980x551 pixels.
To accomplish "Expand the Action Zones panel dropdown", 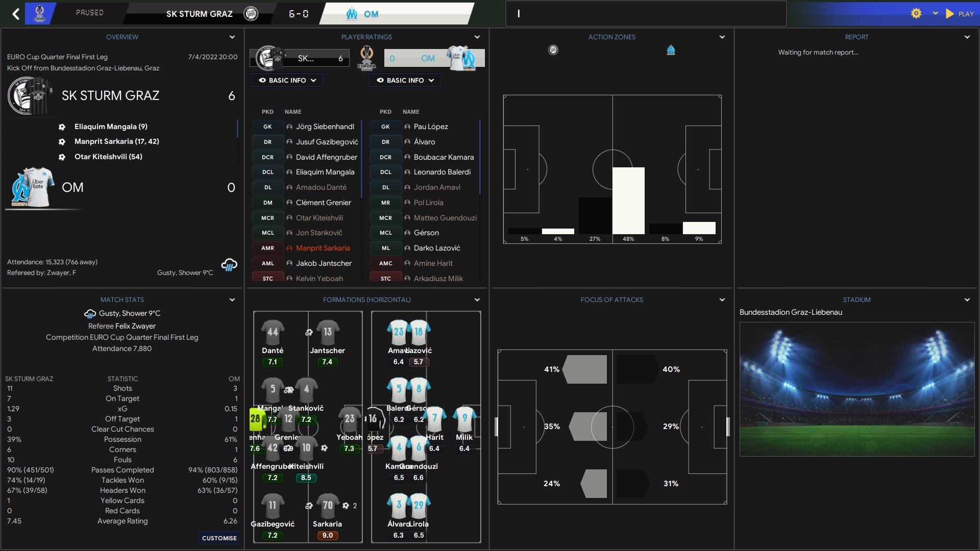I will pyautogui.click(x=722, y=37).
